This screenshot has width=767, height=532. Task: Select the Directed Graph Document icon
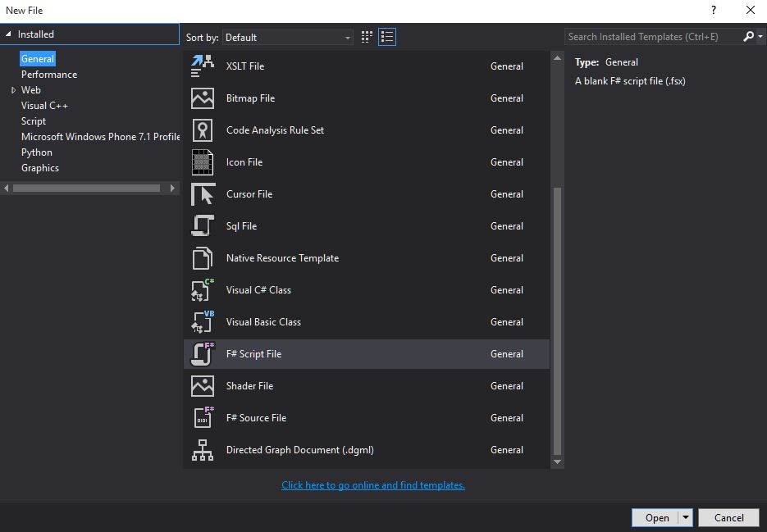203,450
